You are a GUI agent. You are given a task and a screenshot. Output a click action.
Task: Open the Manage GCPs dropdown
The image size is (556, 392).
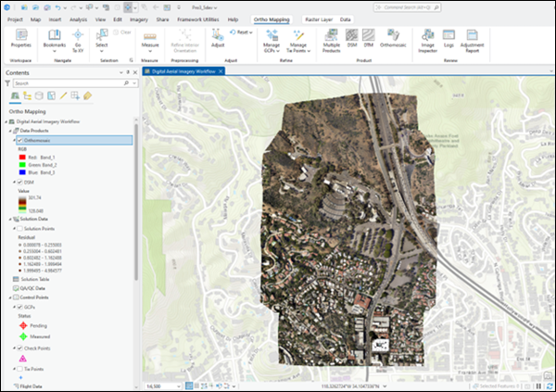272,47
